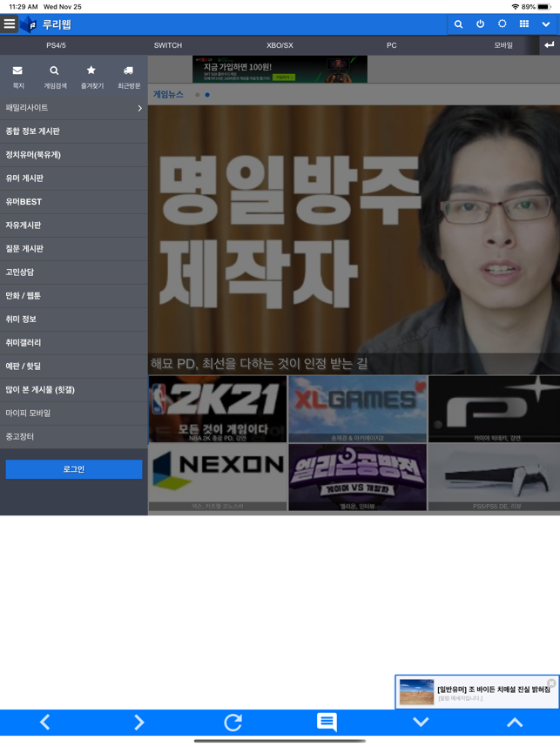Open the grid apps icon
Screen dimensions: 560x747
click(x=523, y=24)
